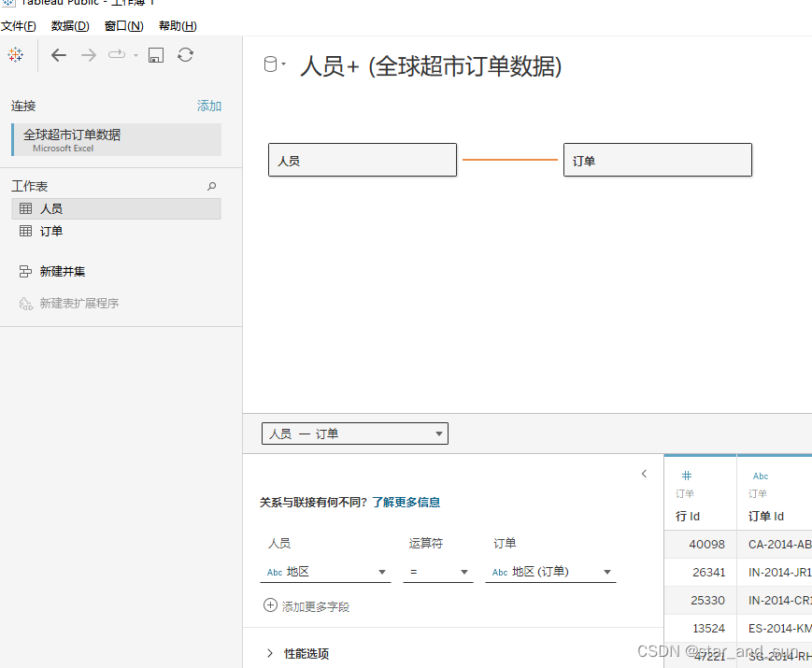Open the undo history dropdown arrow
Image resolution: width=812 pixels, height=668 pixels.
coord(134,54)
